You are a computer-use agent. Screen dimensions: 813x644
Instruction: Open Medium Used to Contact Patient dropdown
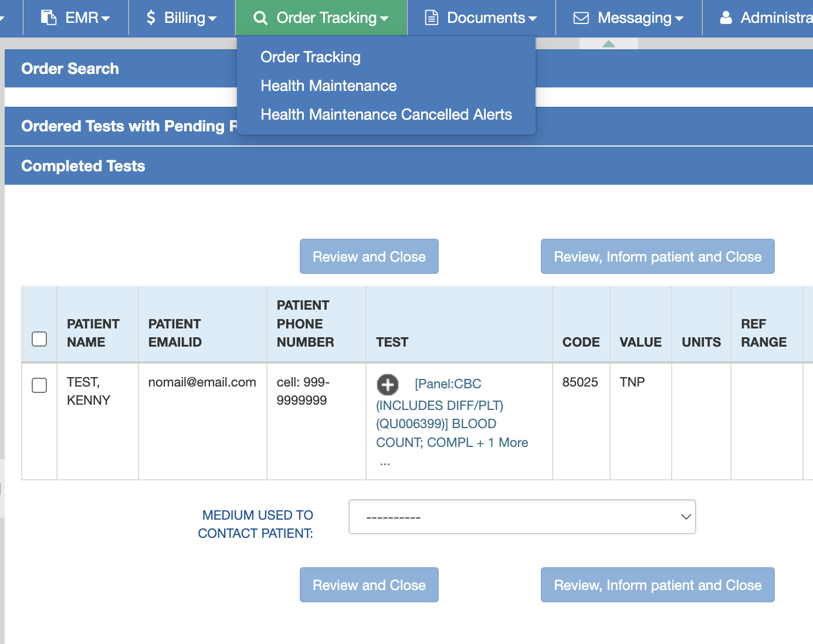[521, 517]
